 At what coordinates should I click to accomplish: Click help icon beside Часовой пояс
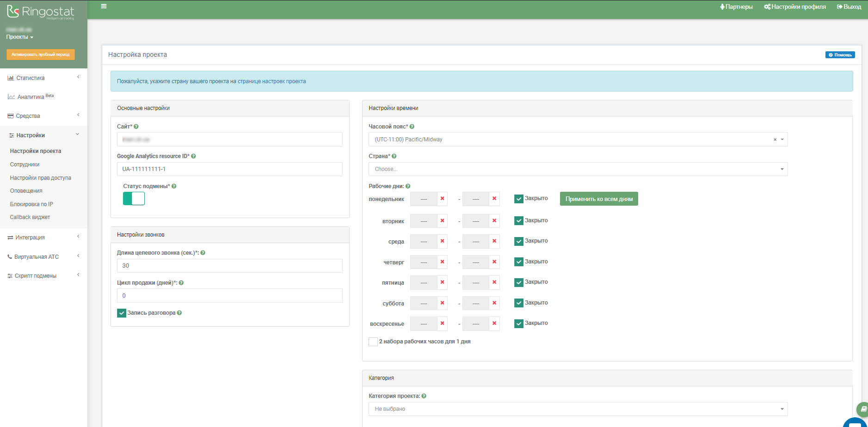(412, 127)
